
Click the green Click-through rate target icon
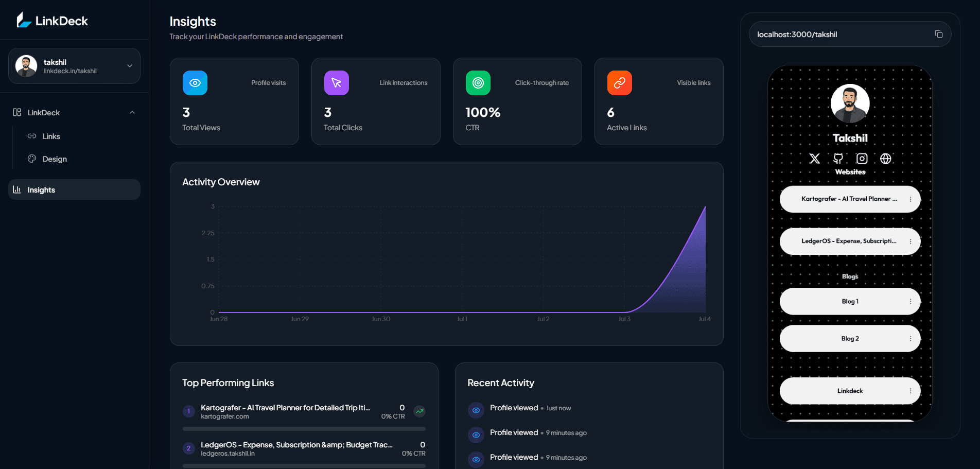pyautogui.click(x=478, y=83)
